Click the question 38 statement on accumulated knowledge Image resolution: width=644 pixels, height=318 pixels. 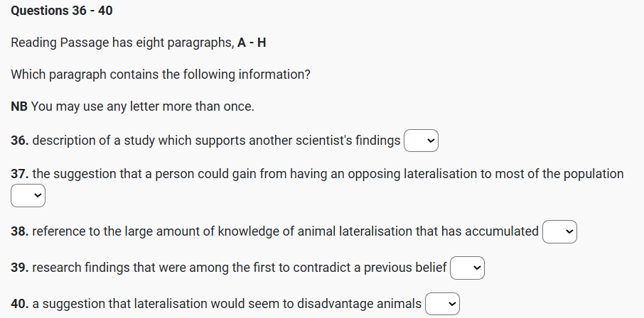[x=285, y=231]
